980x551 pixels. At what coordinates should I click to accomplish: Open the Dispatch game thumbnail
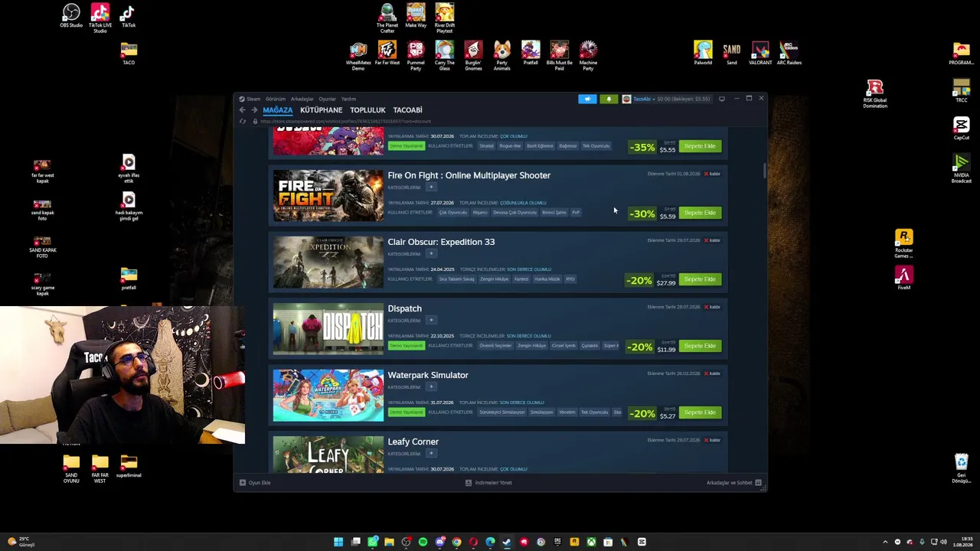328,329
